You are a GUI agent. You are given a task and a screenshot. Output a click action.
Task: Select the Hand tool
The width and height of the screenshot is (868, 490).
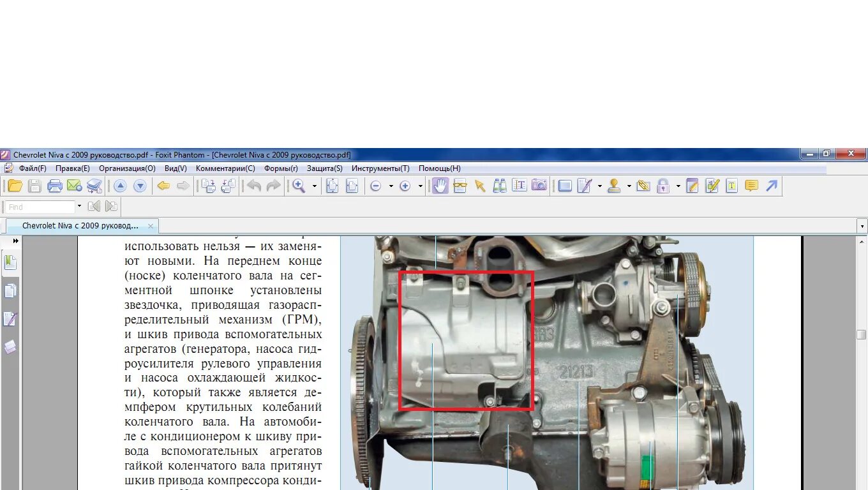tap(440, 186)
